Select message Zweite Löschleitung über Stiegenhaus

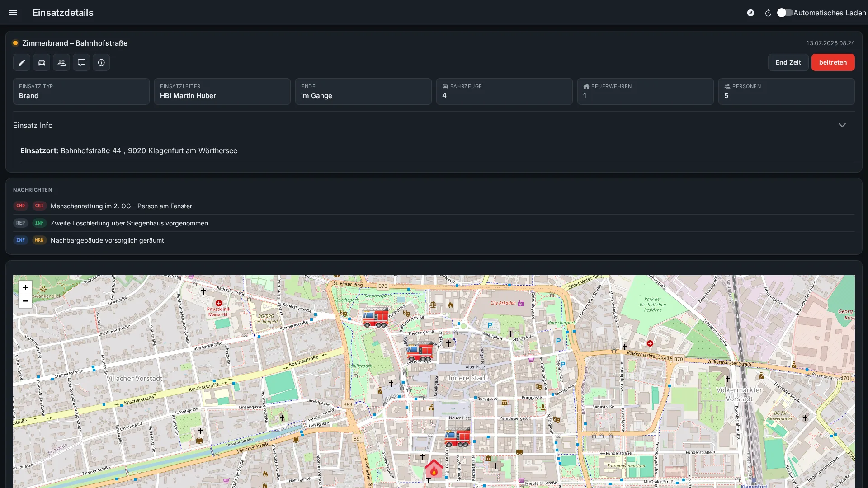(x=434, y=223)
